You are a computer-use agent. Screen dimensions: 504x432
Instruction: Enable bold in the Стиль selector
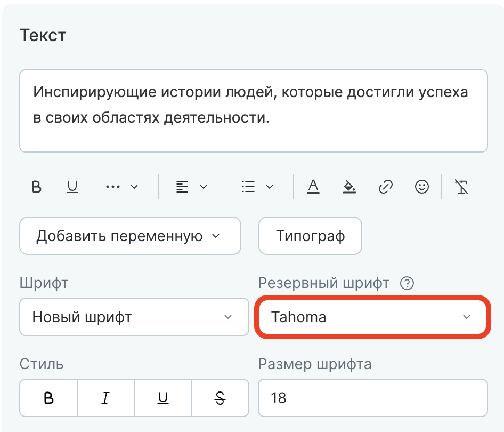[48, 397]
